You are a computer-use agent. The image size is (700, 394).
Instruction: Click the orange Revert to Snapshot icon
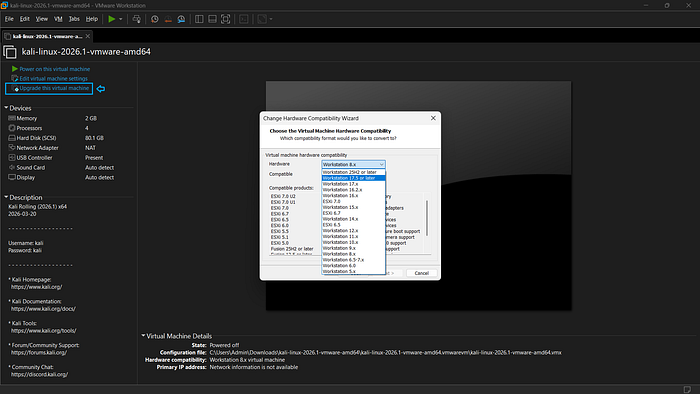[x=168, y=19]
